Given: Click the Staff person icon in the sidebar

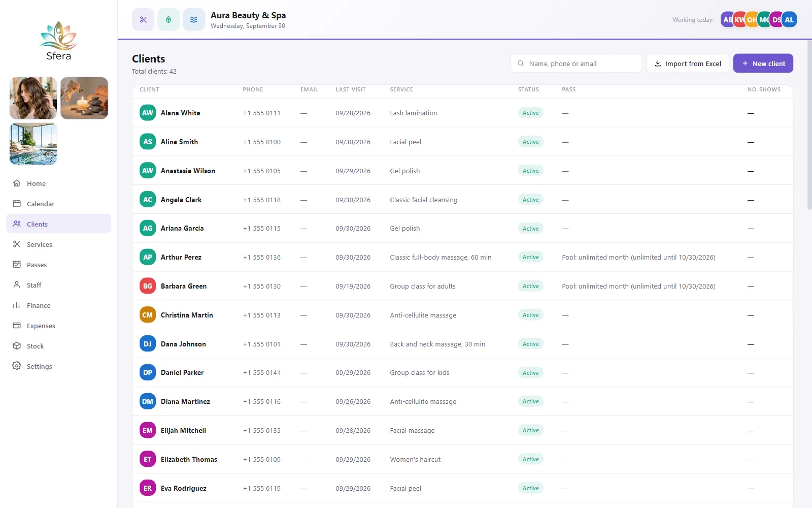Looking at the screenshot, I should (x=17, y=284).
